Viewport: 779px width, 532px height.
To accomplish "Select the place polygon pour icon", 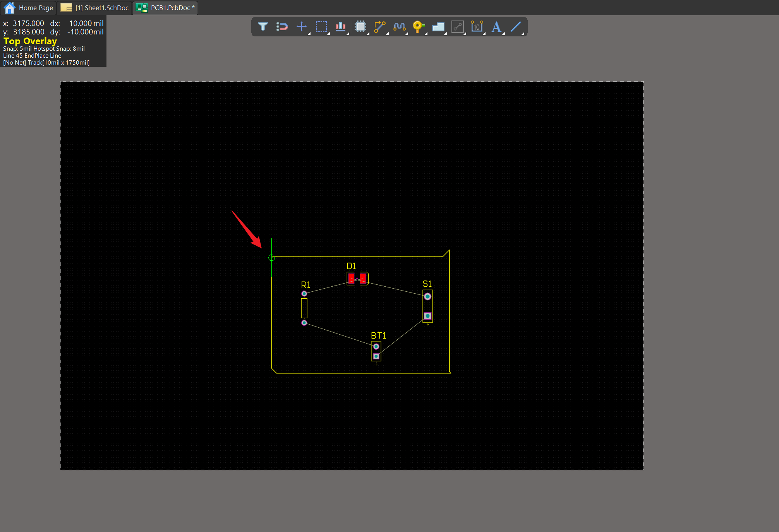I will tap(438, 27).
